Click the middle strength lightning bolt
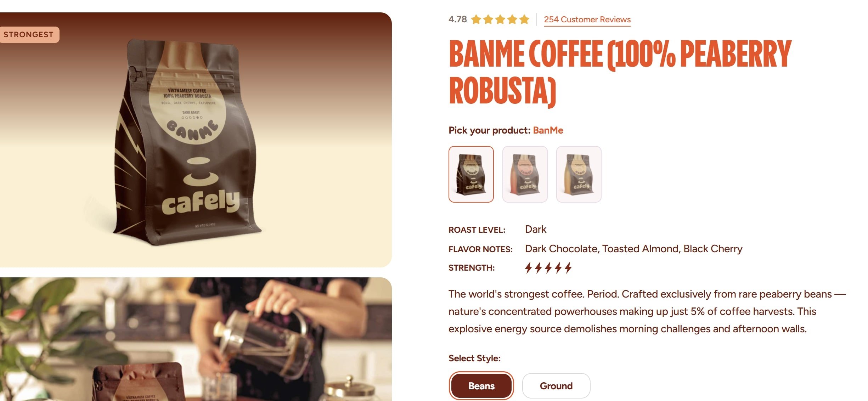This screenshot has height=401, width=868. (x=548, y=268)
